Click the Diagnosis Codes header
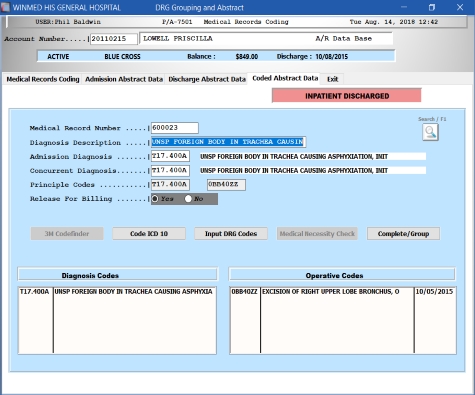The height and width of the screenshot is (395, 475). 117,275
